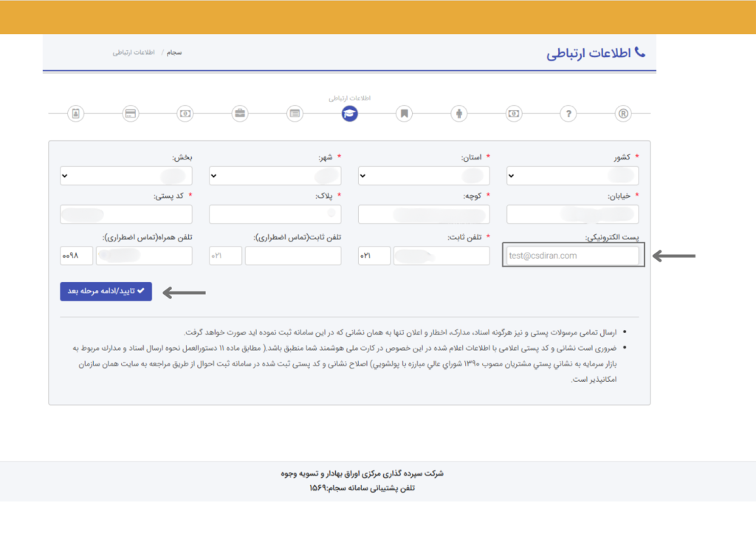Click the question mark step icon

pyautogui.click(x=568, y=114)
